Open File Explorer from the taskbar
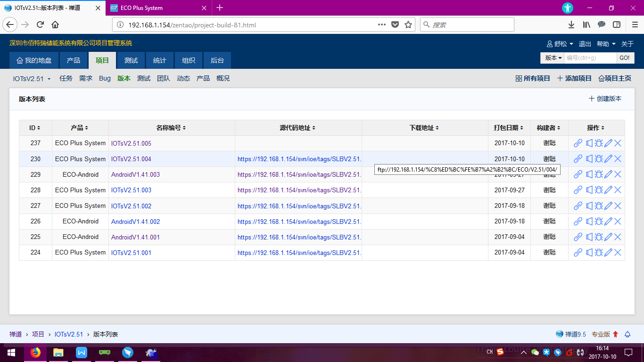The width and height of the screenshot is (644, 362). tap(58, 352)
